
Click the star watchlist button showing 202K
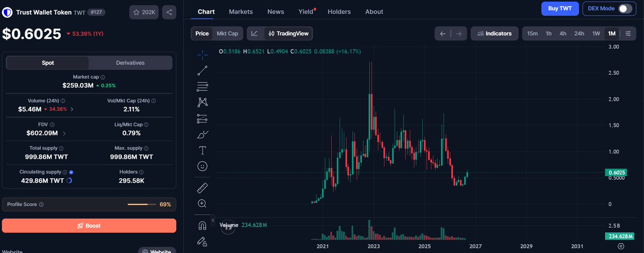(144, 12)
